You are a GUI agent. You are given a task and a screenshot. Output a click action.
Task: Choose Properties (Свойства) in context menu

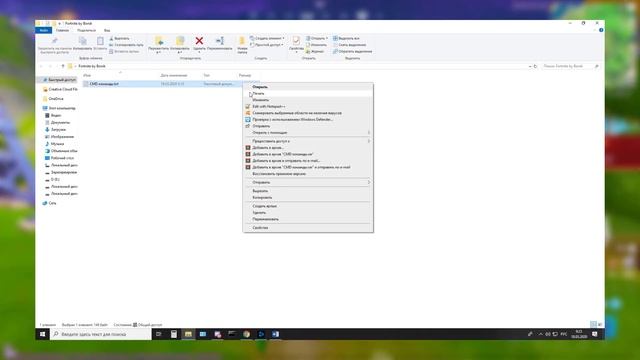tap(308, 228)
